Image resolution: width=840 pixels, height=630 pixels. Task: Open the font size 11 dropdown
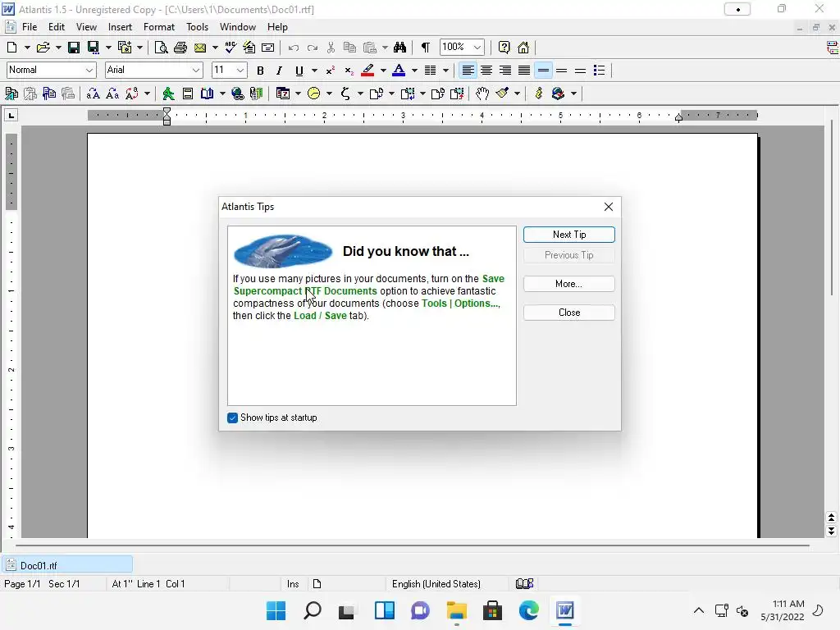[x=240, y=71]
